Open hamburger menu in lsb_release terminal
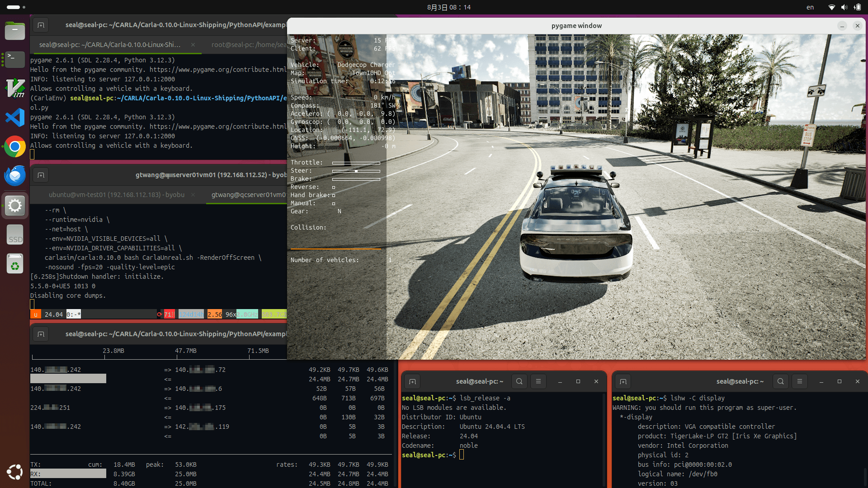This screenshot has width=868, height=488. pos(538,381)
